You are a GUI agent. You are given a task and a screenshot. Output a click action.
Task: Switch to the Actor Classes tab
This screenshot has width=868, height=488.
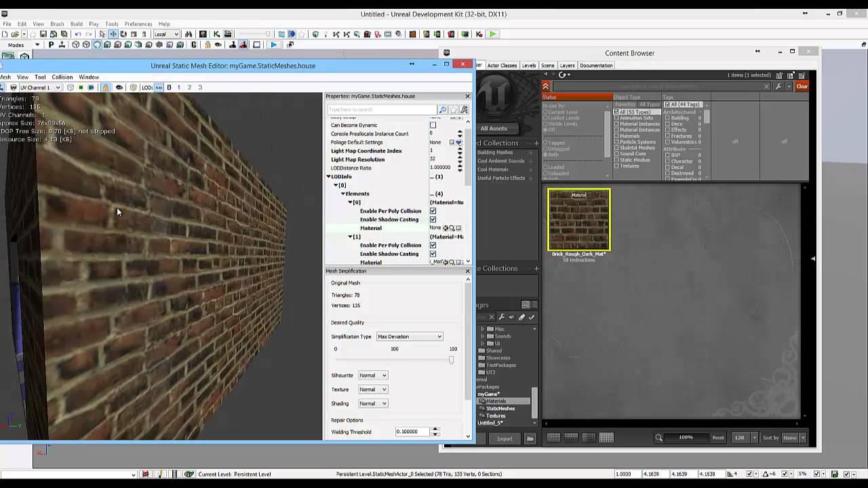click(x=502, y=66)
